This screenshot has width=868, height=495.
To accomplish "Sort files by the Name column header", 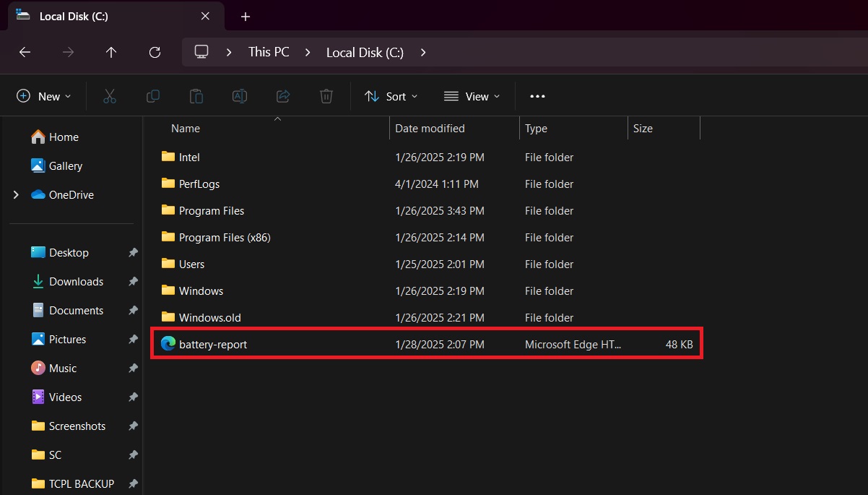I will pos(185,128).
